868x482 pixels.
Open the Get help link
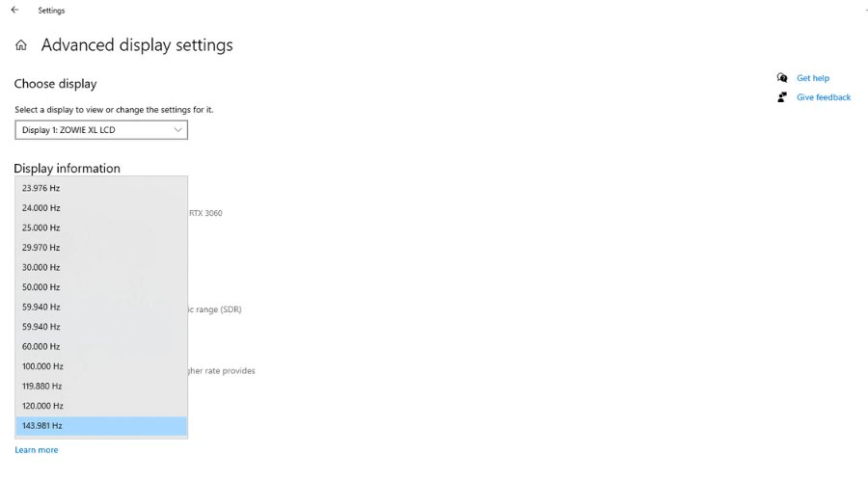813,78
